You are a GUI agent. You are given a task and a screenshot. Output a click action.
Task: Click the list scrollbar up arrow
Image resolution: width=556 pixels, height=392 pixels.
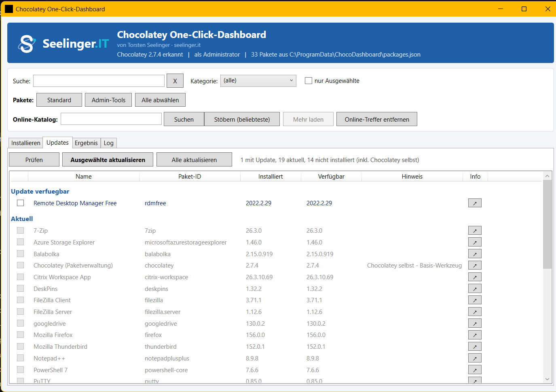coord(547,176)
